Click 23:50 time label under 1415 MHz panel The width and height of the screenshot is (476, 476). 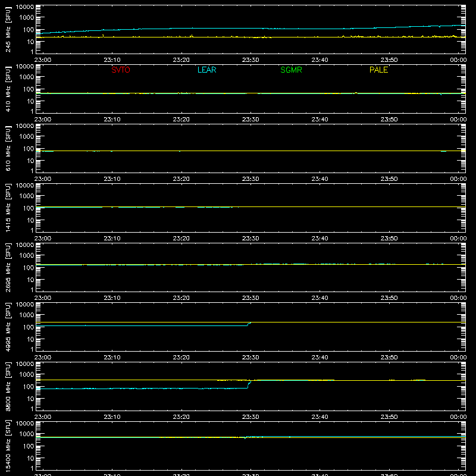tap(389, 239)
